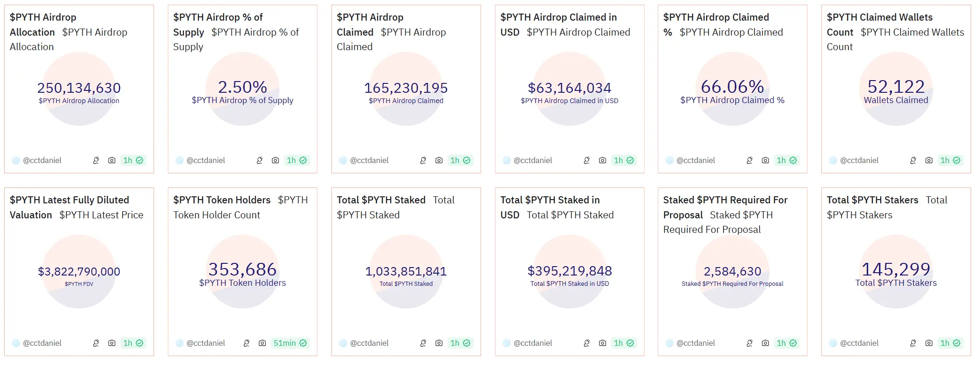The height and width of the screenshot is (365, 980).
Task: Click the fork icon on $PYTH Claimed Wallets Count card
Action: [x=912, y=160]
